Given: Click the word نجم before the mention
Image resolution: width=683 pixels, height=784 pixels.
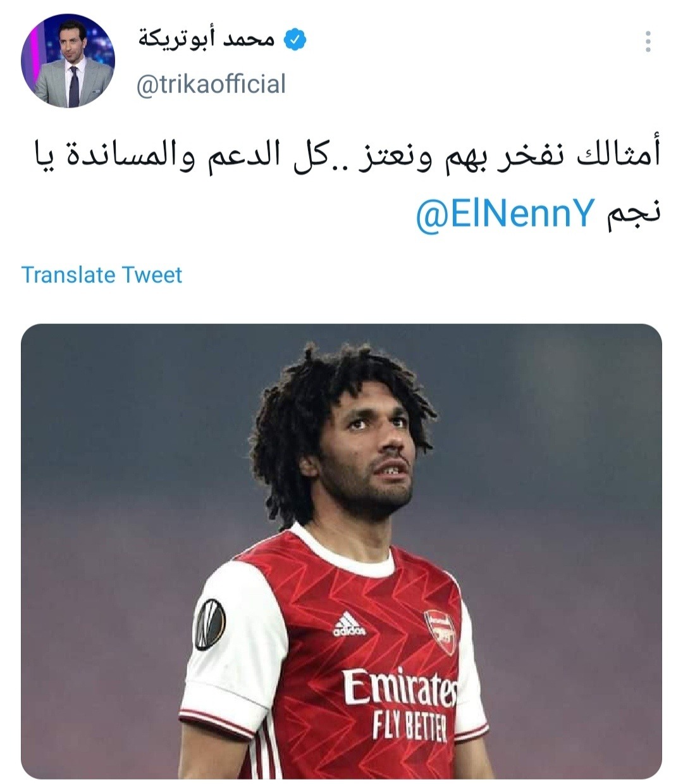Looking at the screenshot, I should click(x=634, y=216).
